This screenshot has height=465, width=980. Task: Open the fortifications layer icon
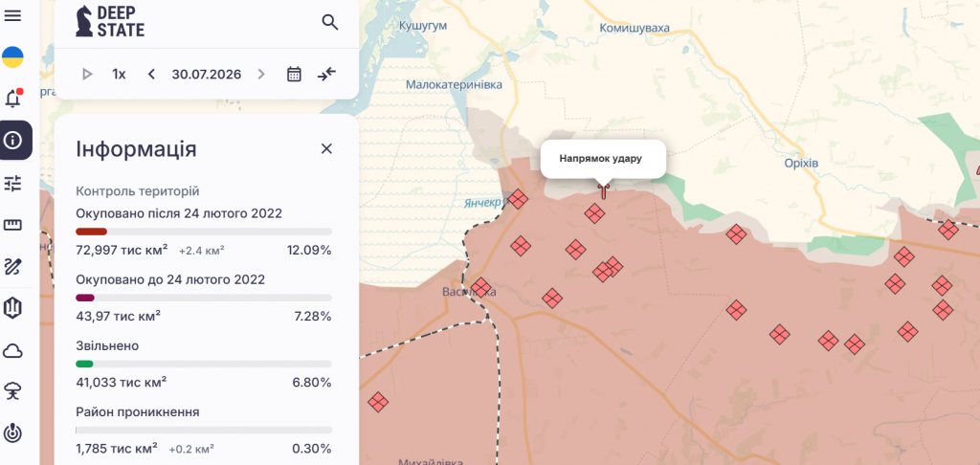[12, 307]
